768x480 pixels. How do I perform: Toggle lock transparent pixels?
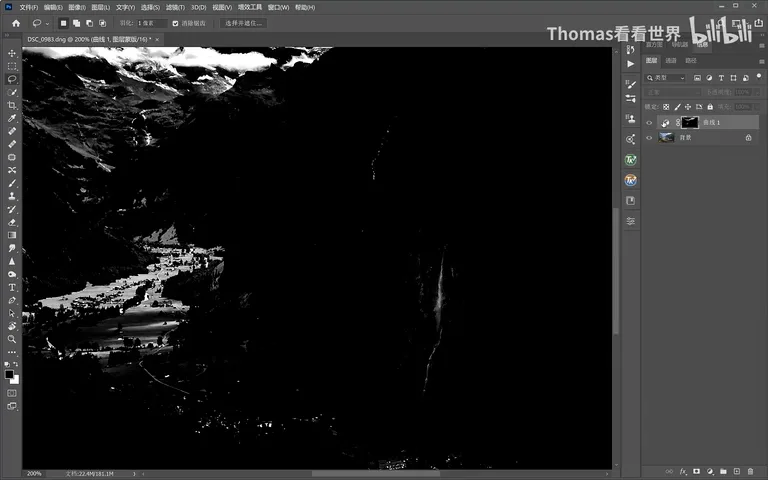coord(666,107)
